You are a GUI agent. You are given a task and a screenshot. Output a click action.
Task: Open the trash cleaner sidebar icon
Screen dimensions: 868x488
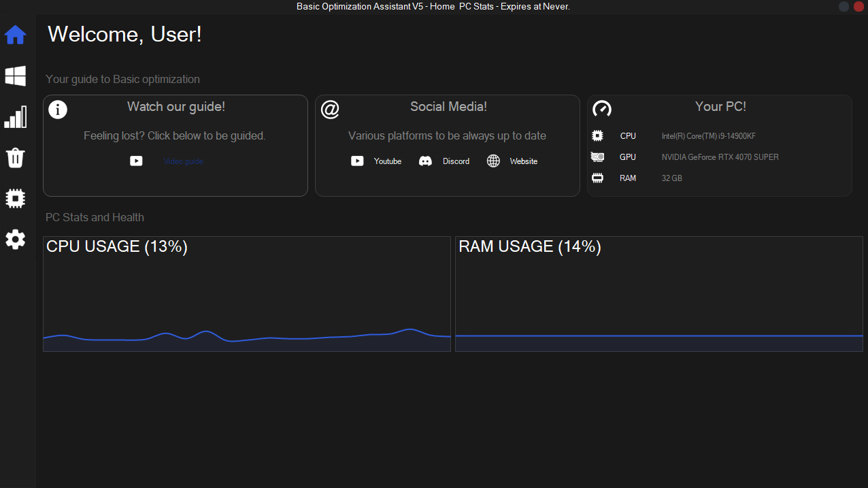point(15,158)
